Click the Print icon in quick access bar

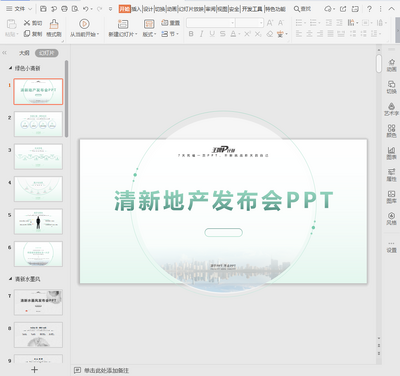click(x=64, y=9)
